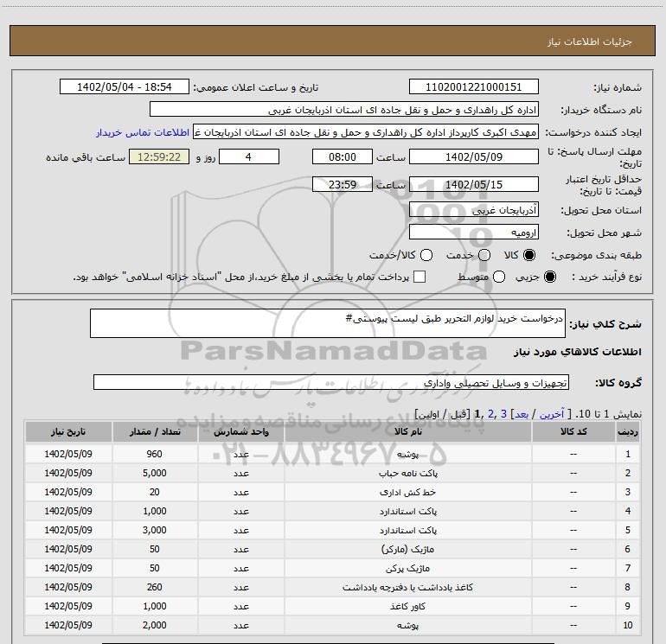Click the ردیف column header

628,431
